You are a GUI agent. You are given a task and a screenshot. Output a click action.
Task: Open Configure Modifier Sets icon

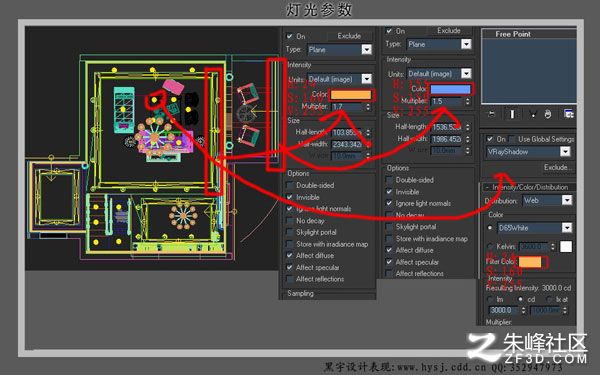(x=569, y=114)
